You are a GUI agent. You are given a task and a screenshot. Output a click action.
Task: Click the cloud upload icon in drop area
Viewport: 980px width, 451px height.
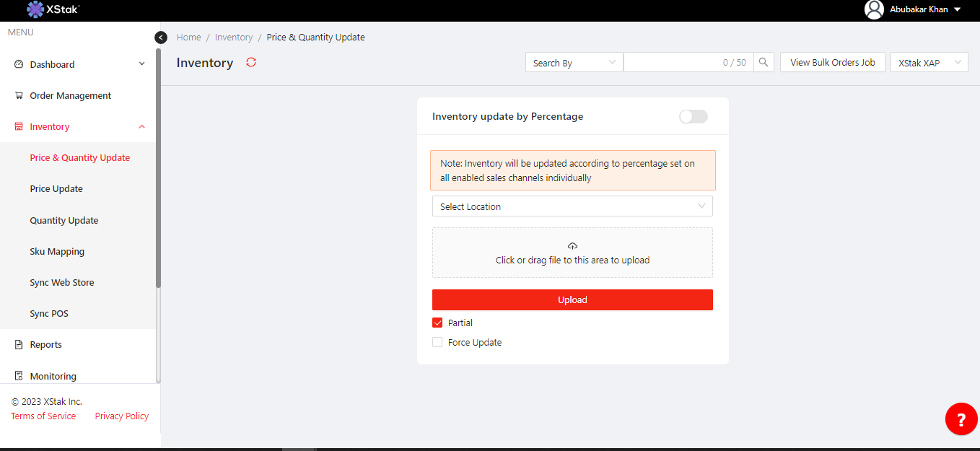[572, 246]
